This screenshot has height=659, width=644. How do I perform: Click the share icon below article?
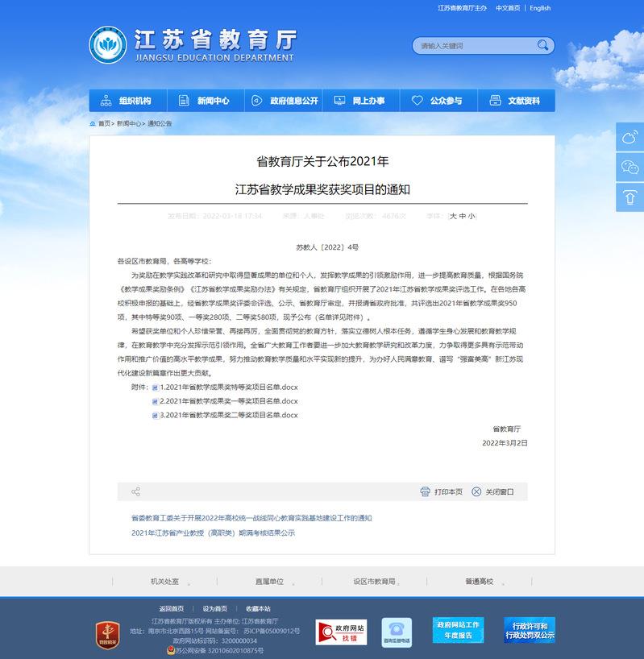pos(135,491)
